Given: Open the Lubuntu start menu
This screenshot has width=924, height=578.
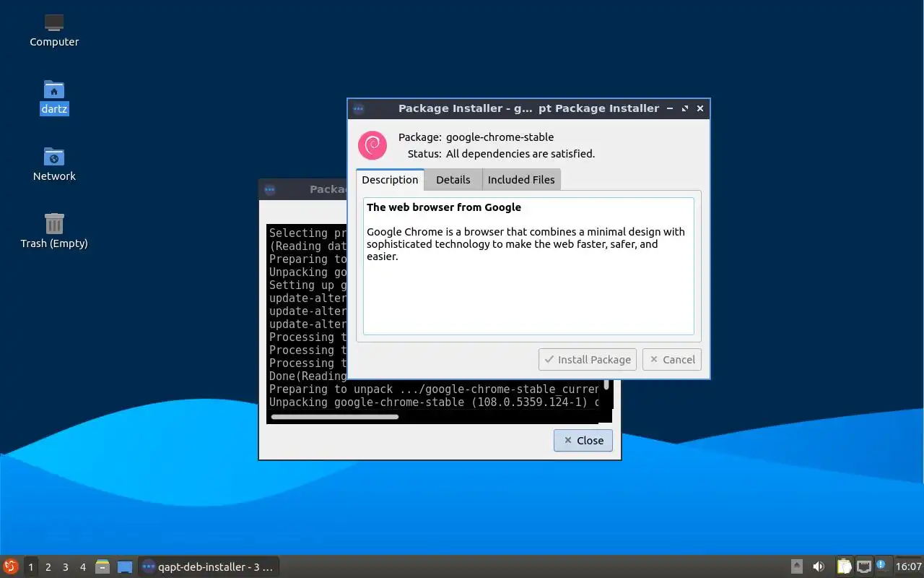Looking at the screenshot, I should [x=10, y=566].
